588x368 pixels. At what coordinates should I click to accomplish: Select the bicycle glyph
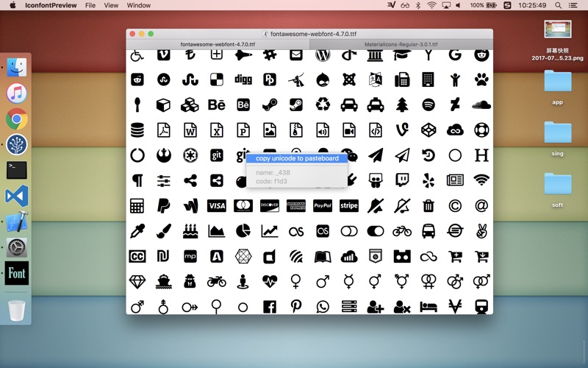402,231
